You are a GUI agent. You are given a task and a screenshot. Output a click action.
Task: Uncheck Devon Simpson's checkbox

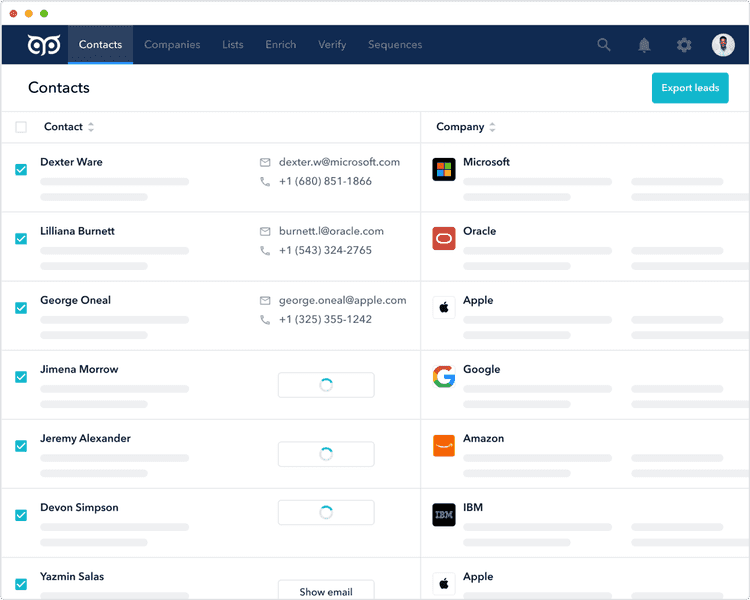click(x=21, y=515)
